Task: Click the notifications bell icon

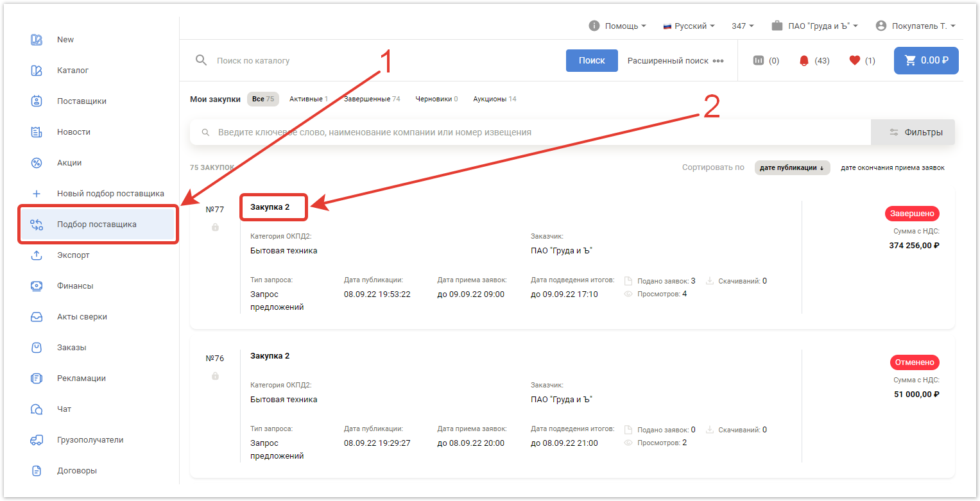Action: (x=804, y=61)
